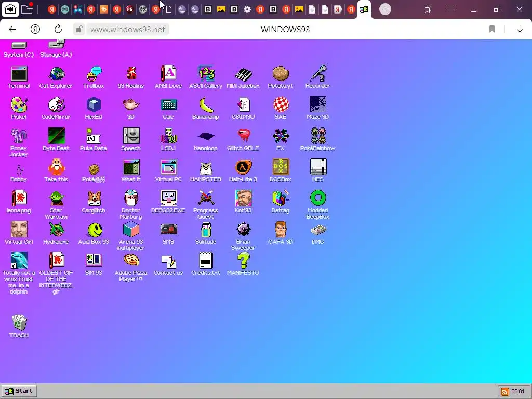
Task: Launch the Maze 3D icon
Action: tap(318, 109)
